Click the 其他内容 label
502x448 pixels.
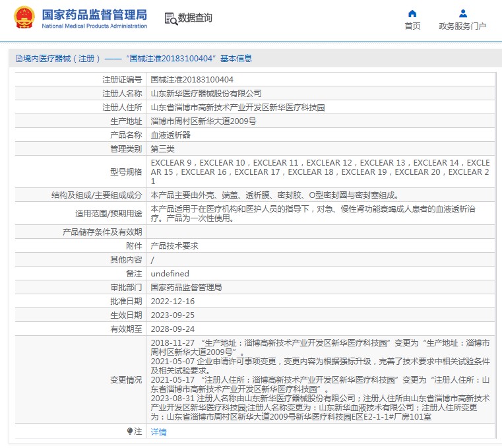coord(126,260)
